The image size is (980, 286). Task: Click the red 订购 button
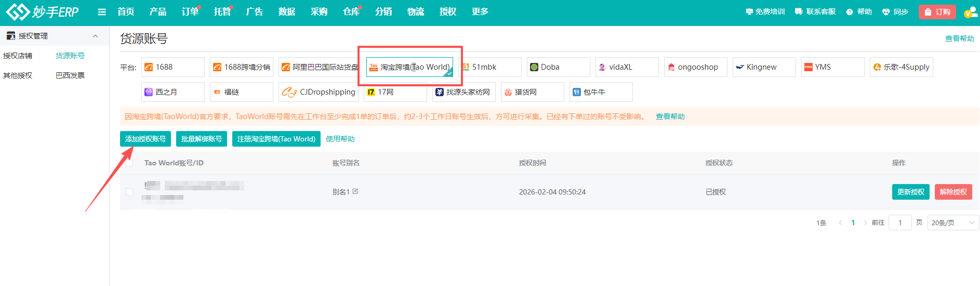937,12
